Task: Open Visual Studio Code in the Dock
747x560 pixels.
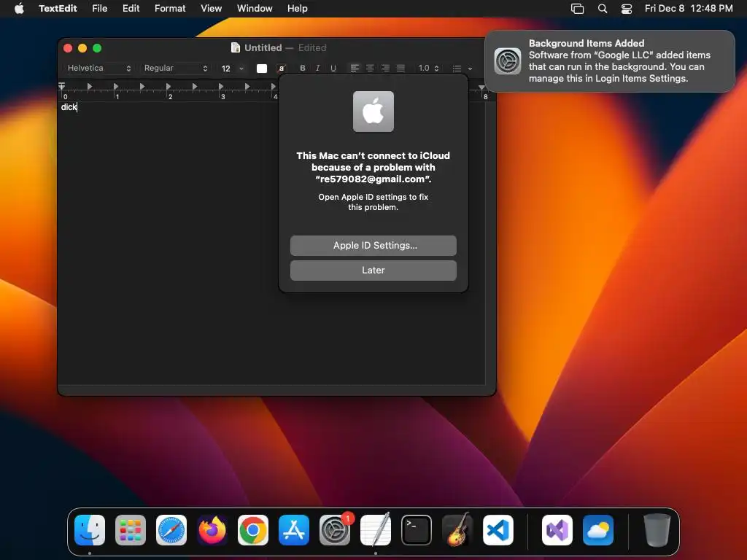Action: pos(498,529)
